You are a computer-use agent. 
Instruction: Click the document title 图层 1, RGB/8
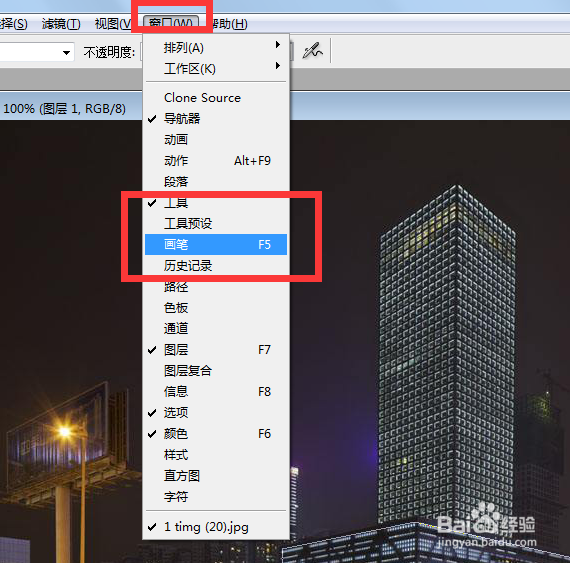pos(83,109)
